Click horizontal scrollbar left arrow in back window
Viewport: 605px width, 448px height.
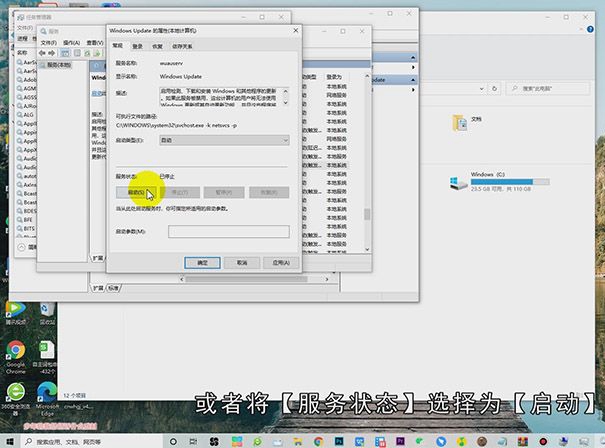pos(182,279)
